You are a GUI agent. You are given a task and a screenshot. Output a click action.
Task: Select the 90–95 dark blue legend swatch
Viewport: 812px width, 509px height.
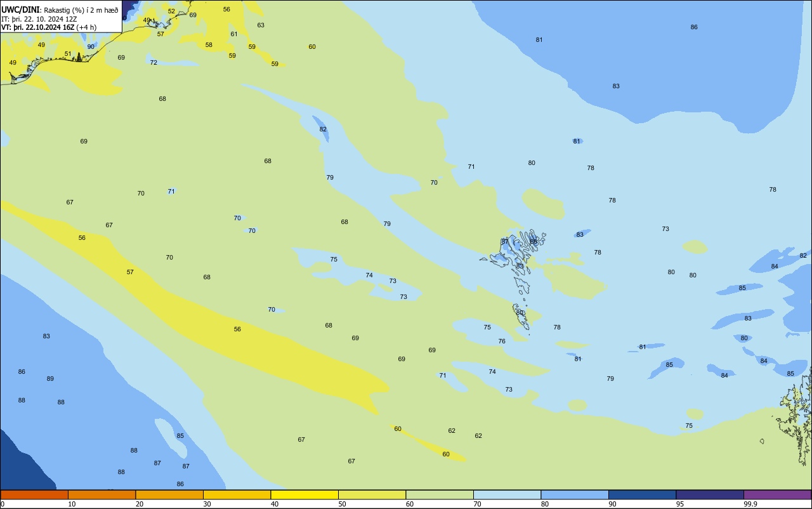click(642, 494)
